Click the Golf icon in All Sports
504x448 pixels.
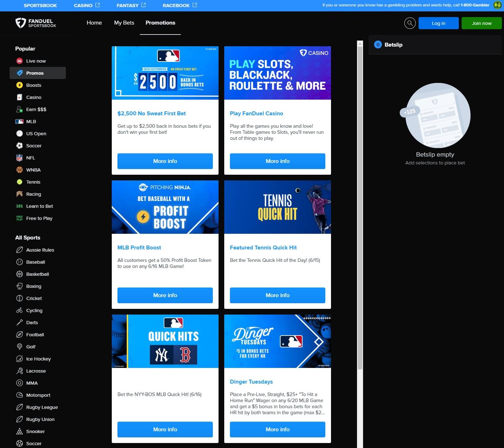coord(20,347)
